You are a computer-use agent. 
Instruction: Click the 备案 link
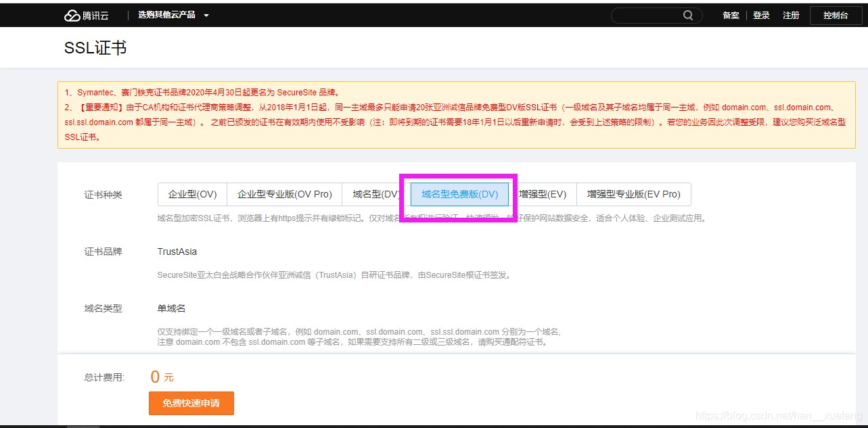[731, 14]
